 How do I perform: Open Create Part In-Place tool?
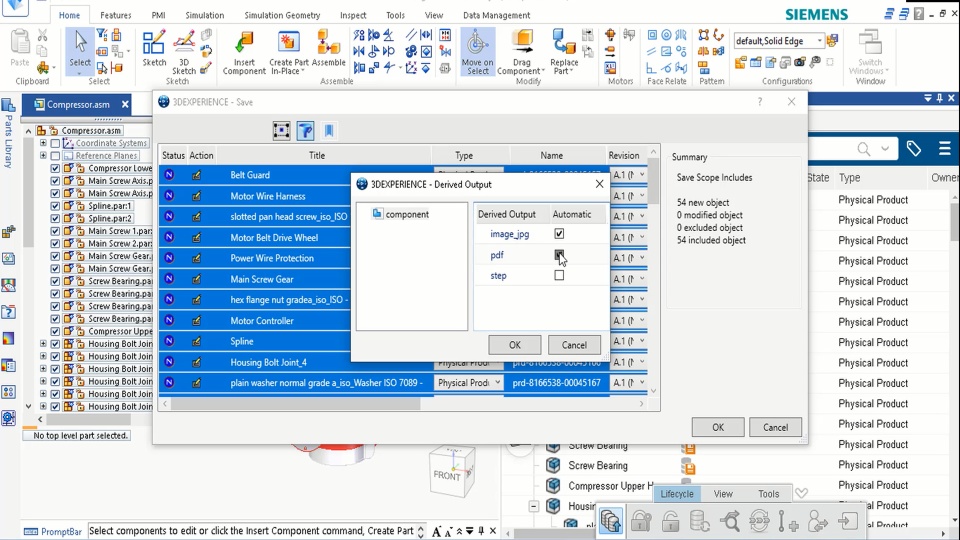point(289,53)
